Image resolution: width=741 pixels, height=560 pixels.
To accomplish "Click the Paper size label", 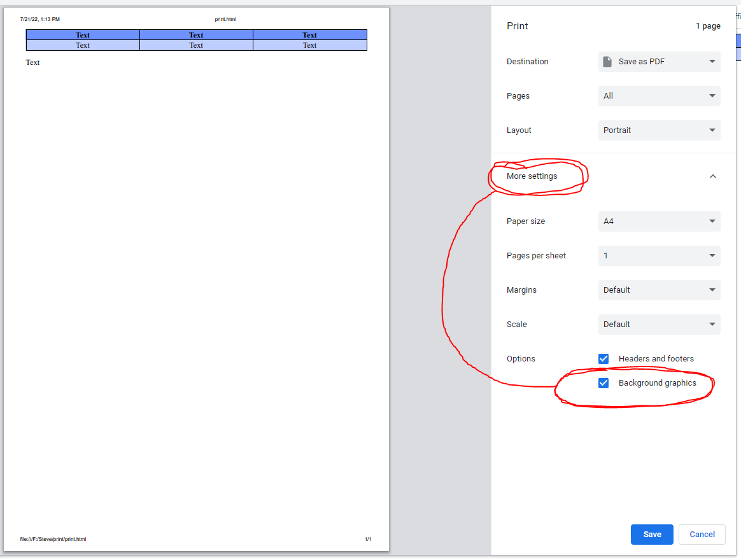I will [525, 221].
